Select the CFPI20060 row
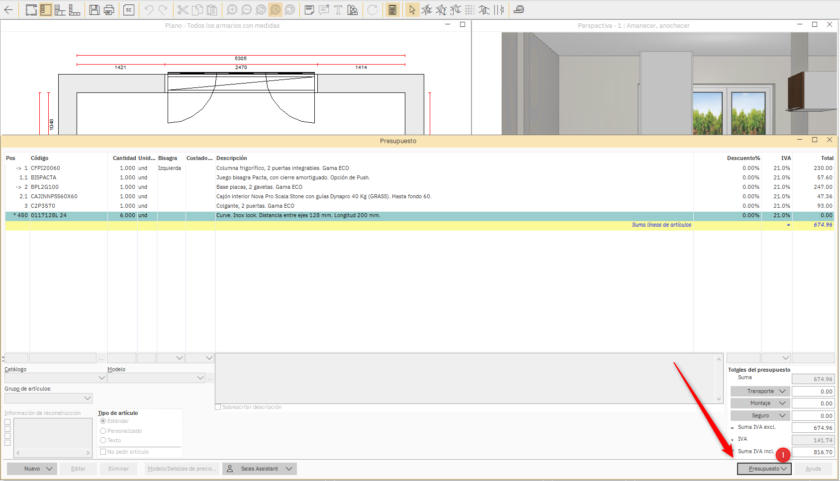 pyautogui.click(x=419, y=168)
